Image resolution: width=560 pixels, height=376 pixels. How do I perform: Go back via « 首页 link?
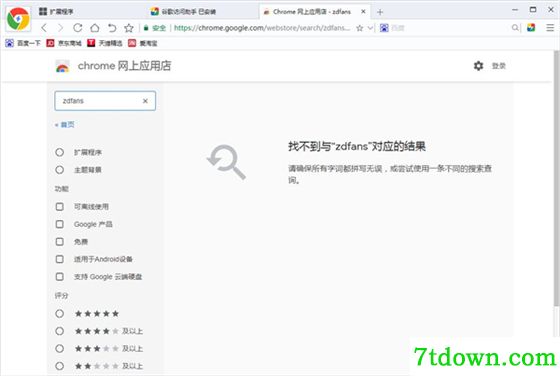coord(65,125)
